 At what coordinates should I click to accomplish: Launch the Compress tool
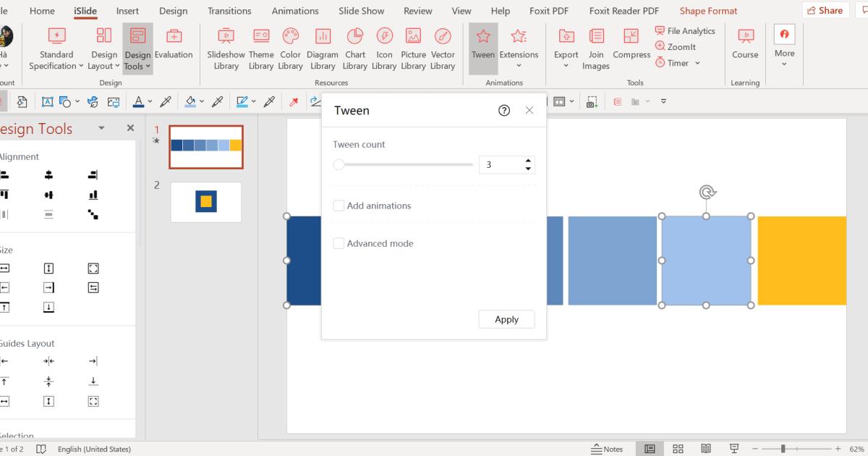631,47
